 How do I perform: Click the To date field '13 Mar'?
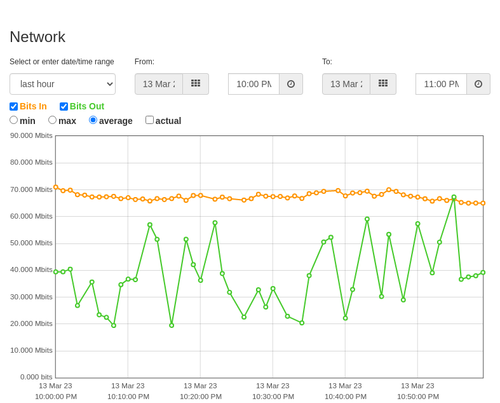click(x=346, y=84)
